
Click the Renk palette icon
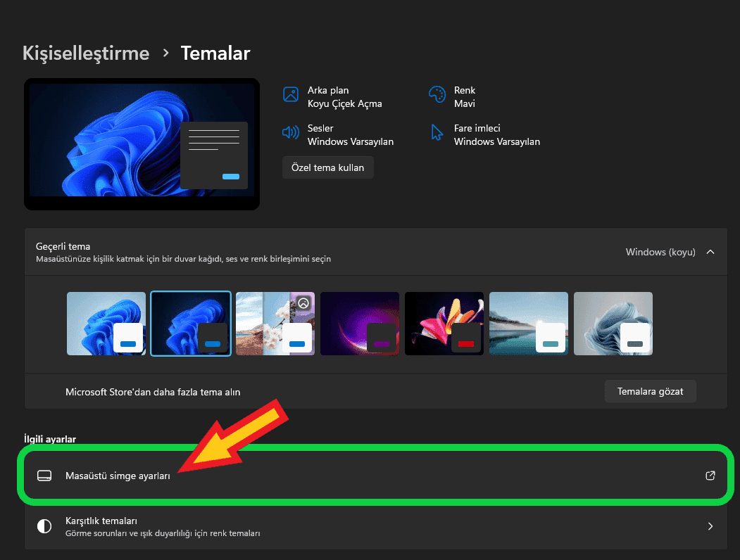point(437,95)
